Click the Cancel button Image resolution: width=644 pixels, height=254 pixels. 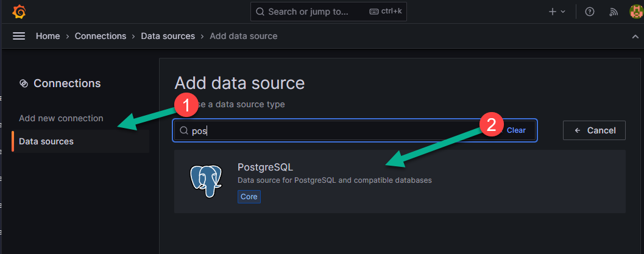(x=594, y=130)
